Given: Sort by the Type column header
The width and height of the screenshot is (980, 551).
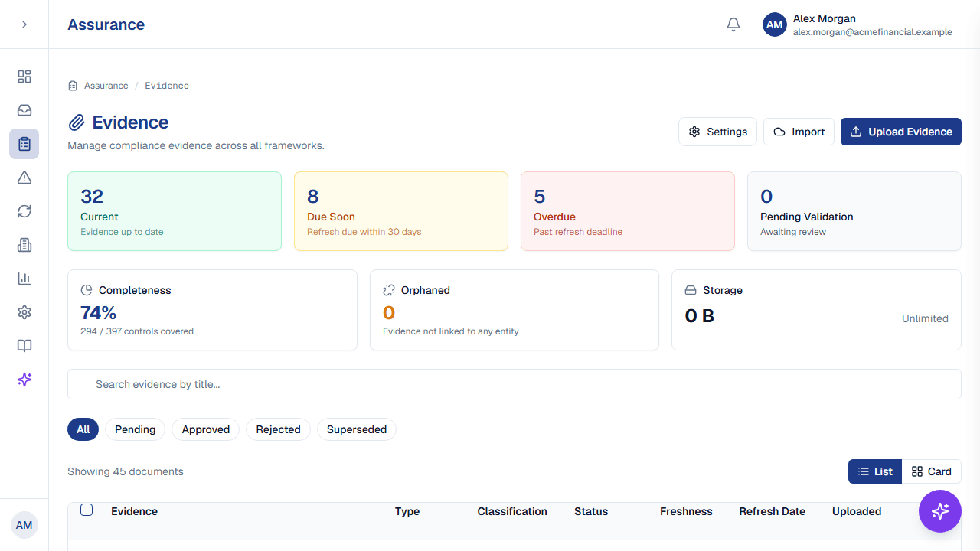Looking at the screenshot, I should click(407, 511).
